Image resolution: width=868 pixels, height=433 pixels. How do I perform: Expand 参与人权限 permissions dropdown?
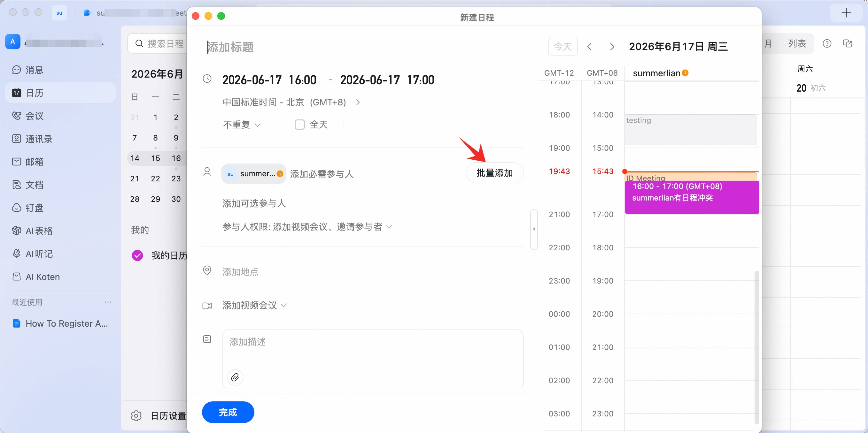(x=307, y=227)
